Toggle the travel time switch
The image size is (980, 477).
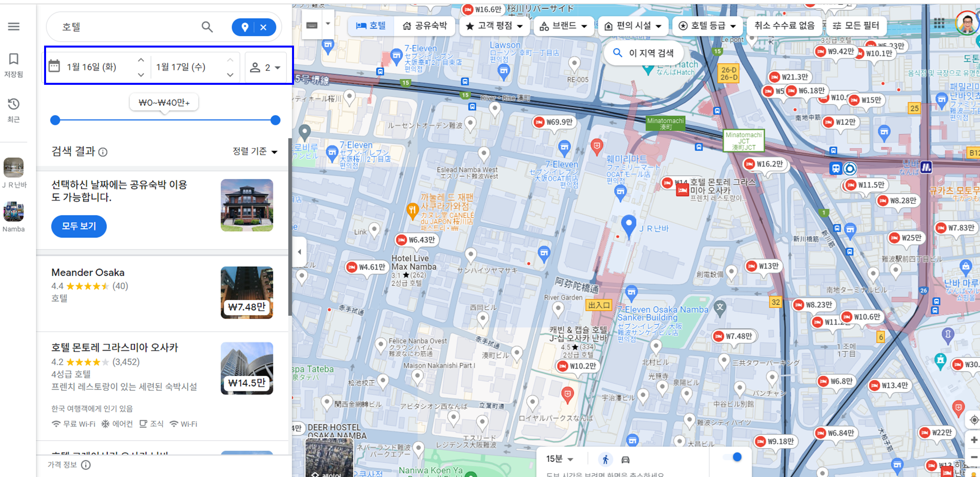[x=733, y=457]
